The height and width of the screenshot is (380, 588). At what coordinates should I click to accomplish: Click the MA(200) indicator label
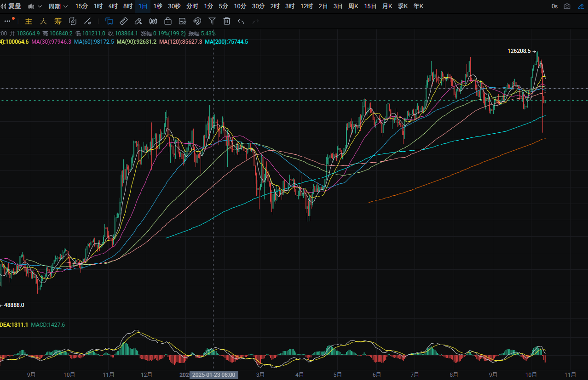(226, 42)
